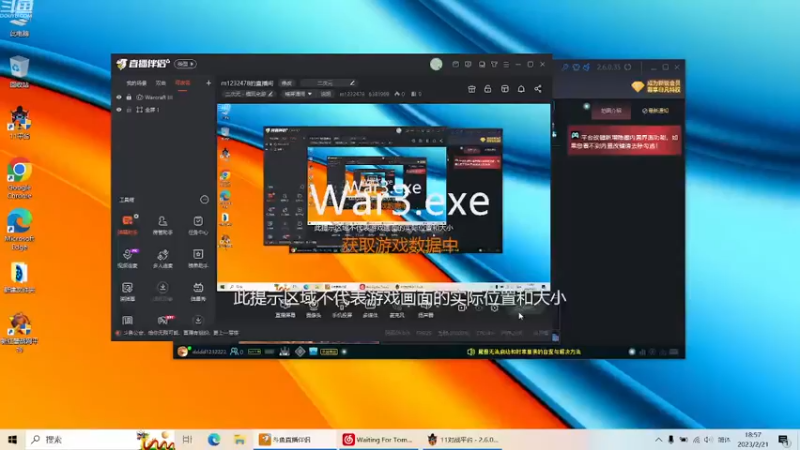This screenshot has height=450, width=800.
Task: Select latest notice tab in 11 platform panel
Action: (x=656, y=110)
